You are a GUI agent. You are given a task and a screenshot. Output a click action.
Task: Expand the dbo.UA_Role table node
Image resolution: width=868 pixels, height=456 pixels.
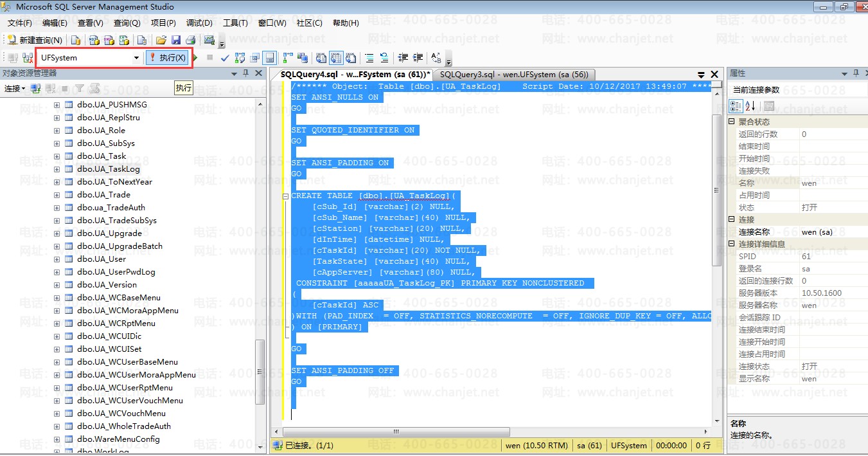click(x=57, y=131)
